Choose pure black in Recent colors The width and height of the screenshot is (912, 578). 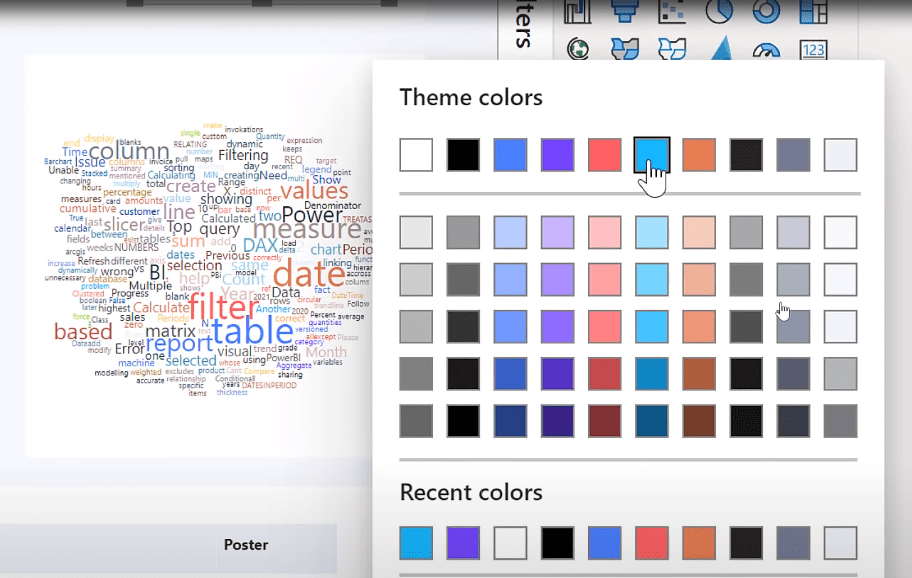[557, 543]
